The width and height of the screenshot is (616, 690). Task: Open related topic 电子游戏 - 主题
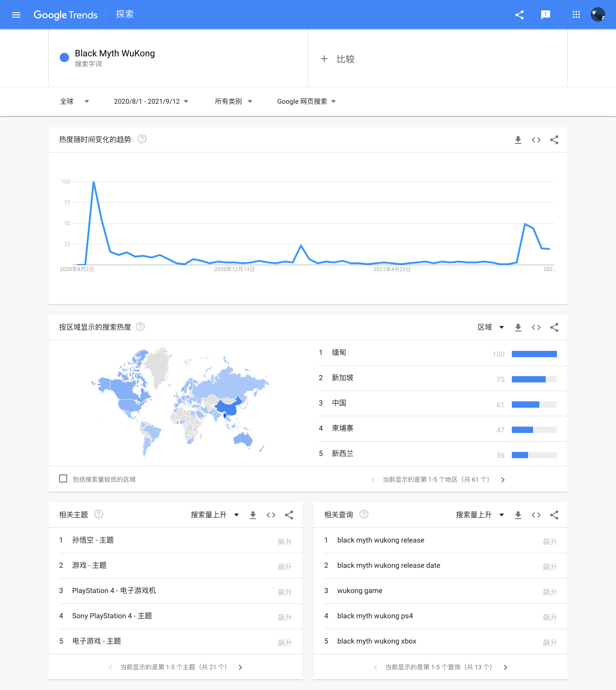pyautogui.click(x=97, y=641)
